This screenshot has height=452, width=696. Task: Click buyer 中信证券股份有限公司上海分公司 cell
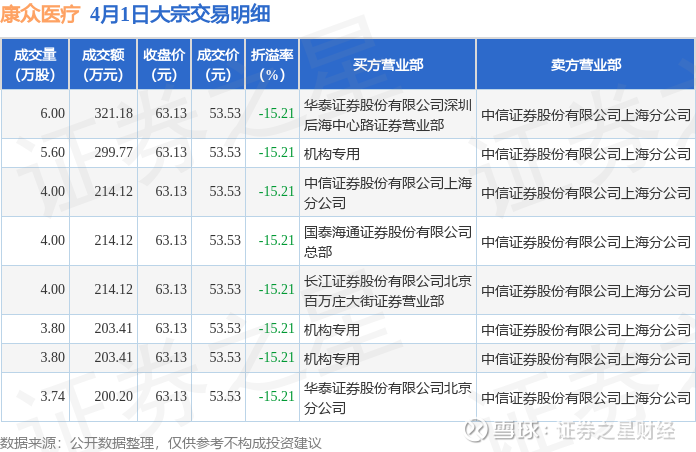tap(388, 193)
